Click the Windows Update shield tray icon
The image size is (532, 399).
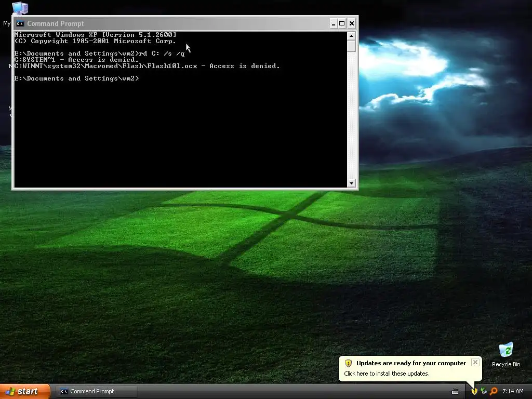[474, 391]
